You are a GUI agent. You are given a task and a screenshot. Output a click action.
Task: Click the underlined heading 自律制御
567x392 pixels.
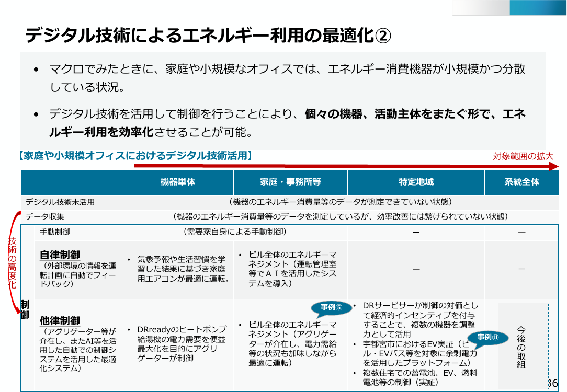pyautogui.click(x=60, y=255)
